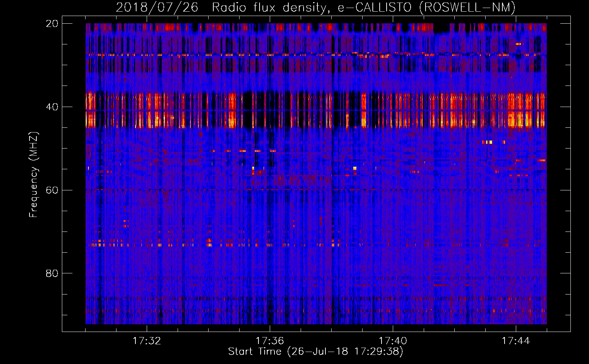
Task: Click the '40' frequency tick label
Action: click(52, 107)
